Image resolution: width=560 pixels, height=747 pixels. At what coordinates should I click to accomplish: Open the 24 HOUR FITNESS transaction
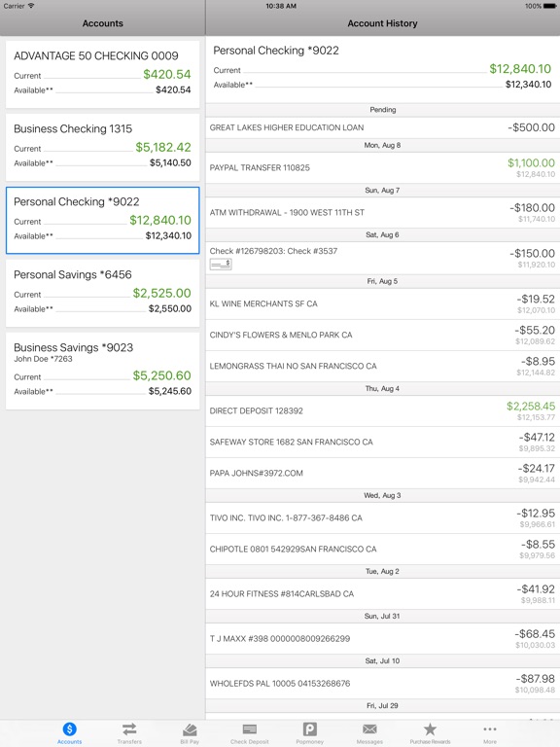(382, 593)
